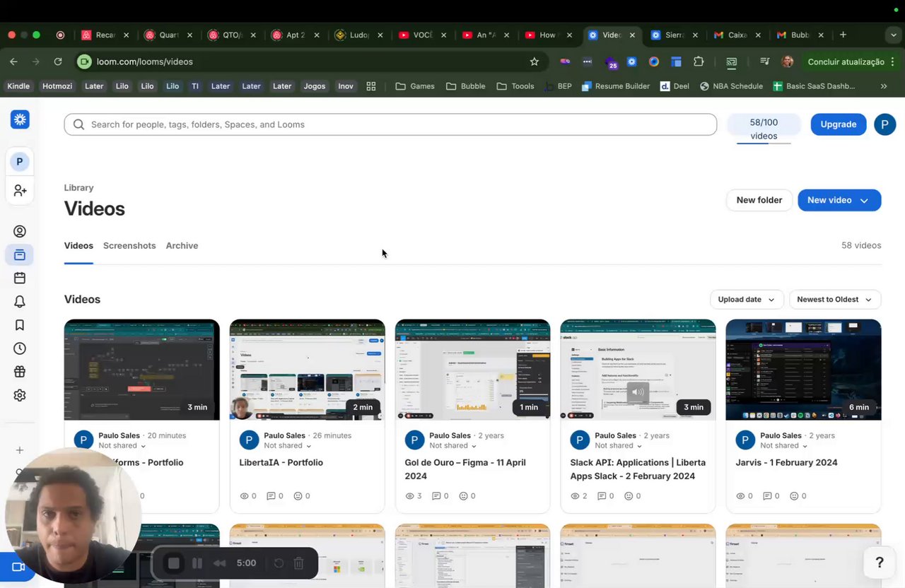Click the comments icon under Slack API video

click(x=602, y=496)
